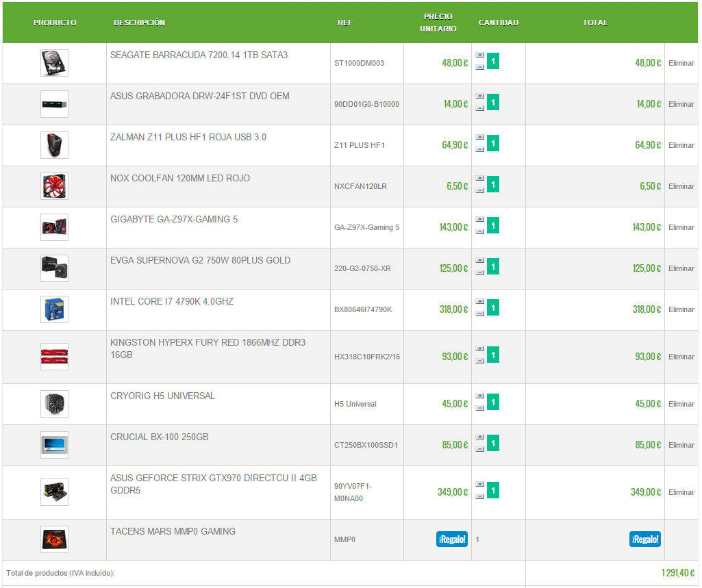Viewport: 702px width, 588px height.
Task: Open INTEL CORE I7 4790K 4.0GHZ description
Action: (172, 302)
